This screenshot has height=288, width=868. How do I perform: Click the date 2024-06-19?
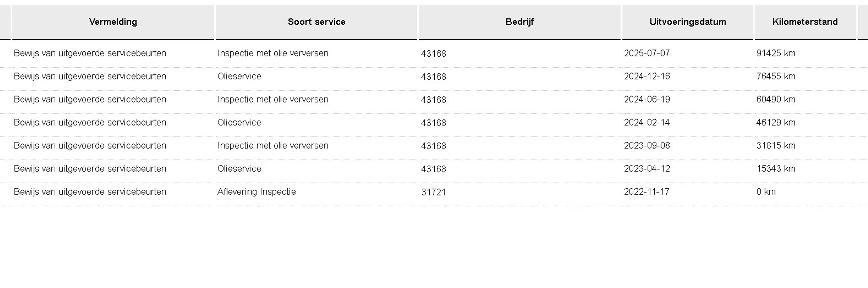point(647,99)
